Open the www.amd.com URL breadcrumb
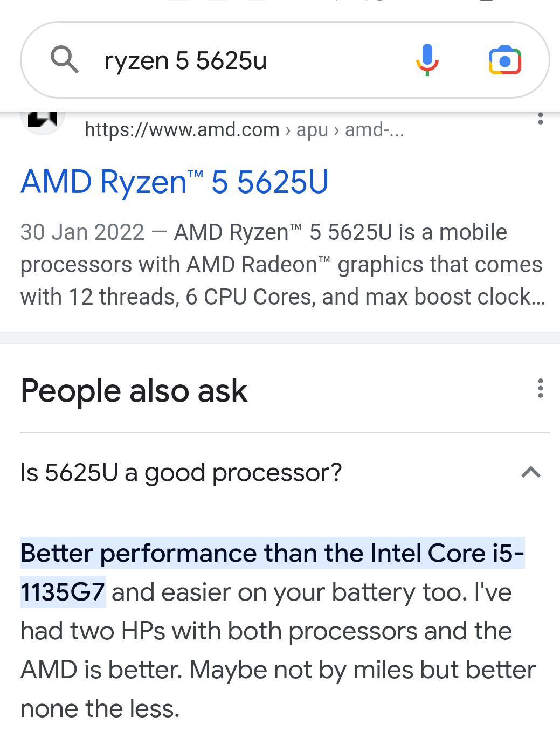The image size is (560, 738). click(x=182, y=130)
